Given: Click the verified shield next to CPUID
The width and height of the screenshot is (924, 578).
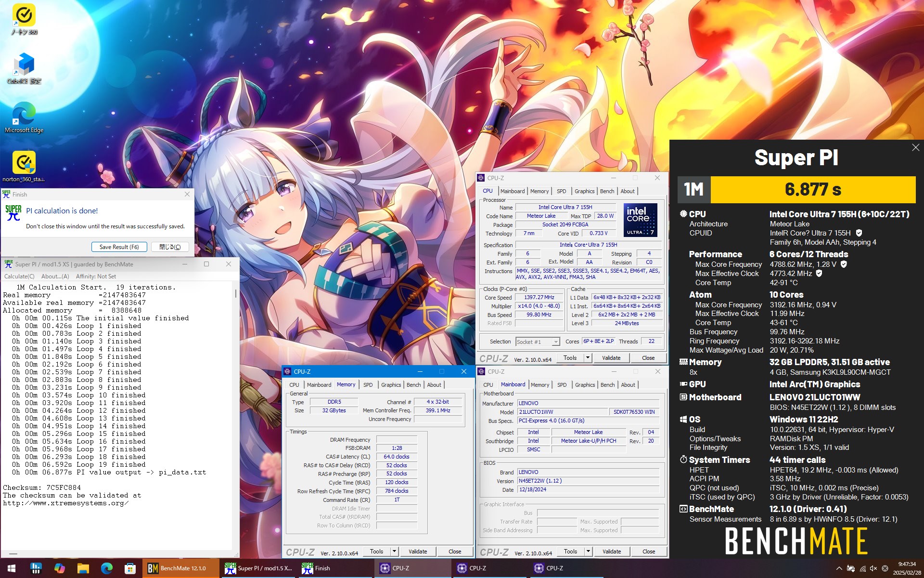Looking at the screenshot, I should pyautogui.click(x=859, y=233).
